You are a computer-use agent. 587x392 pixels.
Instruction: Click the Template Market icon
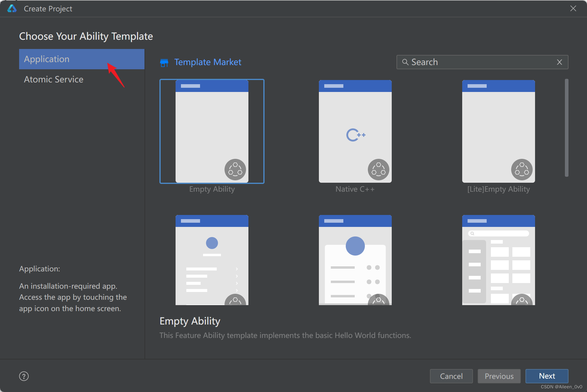164,62
